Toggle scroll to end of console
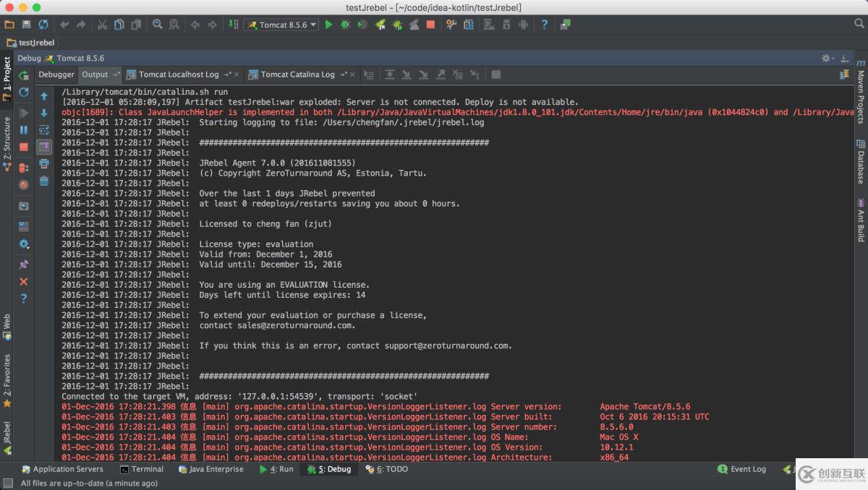Image resolution: width=868 pixels, height=490 pixels. (44, 147)
